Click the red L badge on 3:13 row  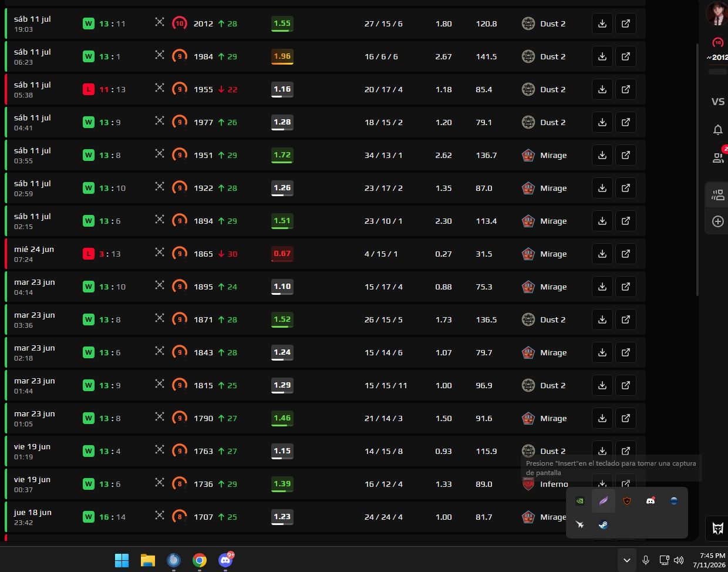pos(89,254)
